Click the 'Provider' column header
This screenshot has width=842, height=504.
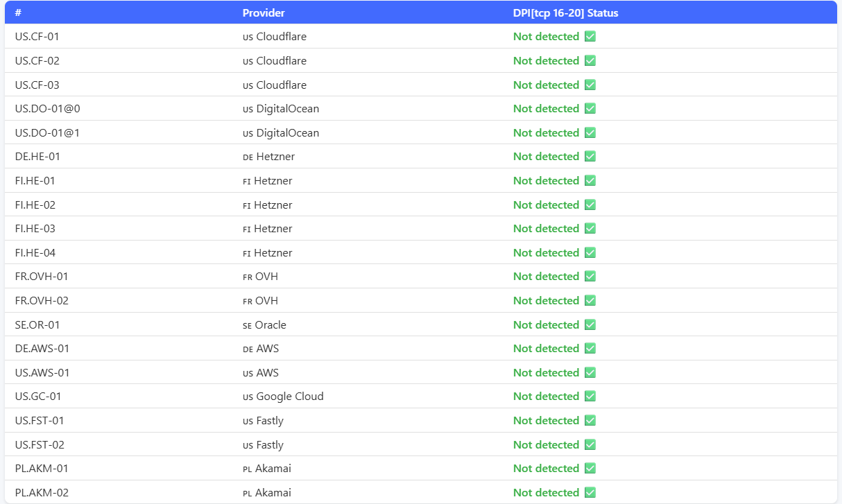[x=264, y=13]
